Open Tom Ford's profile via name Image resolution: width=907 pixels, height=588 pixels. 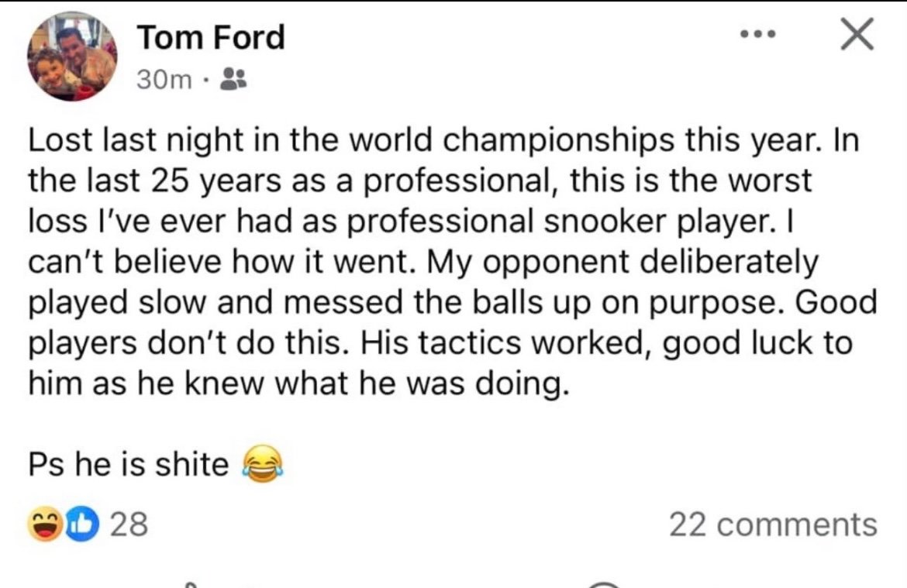pos(211,37)
